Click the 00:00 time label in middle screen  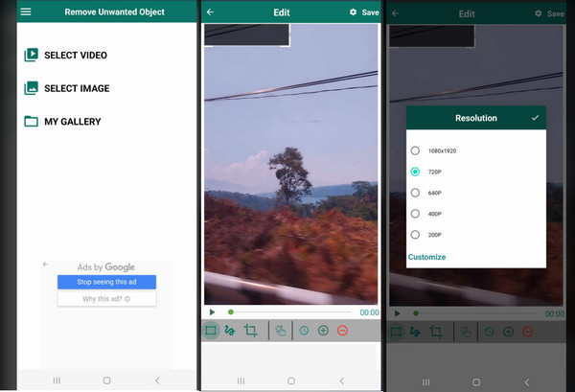coord(369,312)
